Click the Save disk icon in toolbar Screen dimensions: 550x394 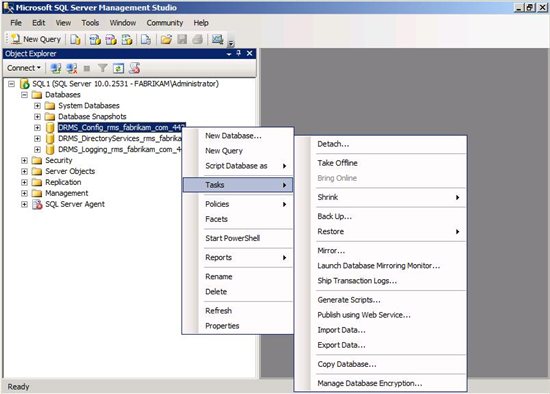182,39
